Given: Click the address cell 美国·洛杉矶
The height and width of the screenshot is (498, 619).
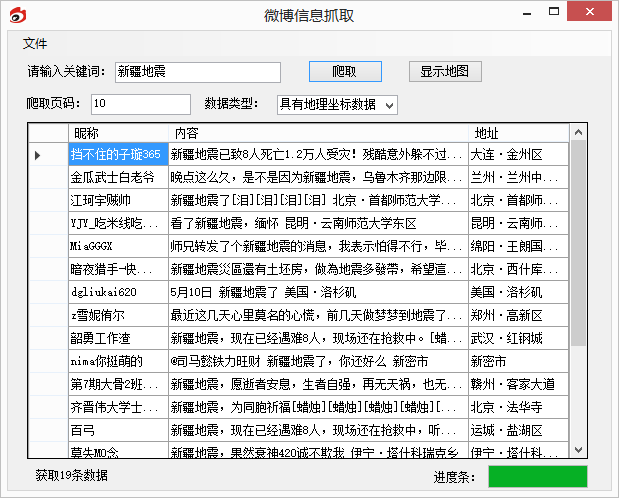Looking at the screenshot, I should (517, 292).
